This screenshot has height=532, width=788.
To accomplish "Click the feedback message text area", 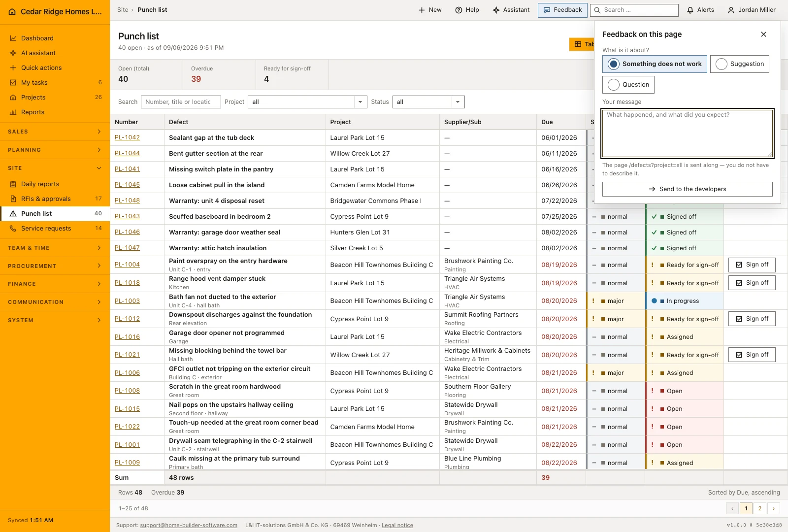I will (688, 133).
